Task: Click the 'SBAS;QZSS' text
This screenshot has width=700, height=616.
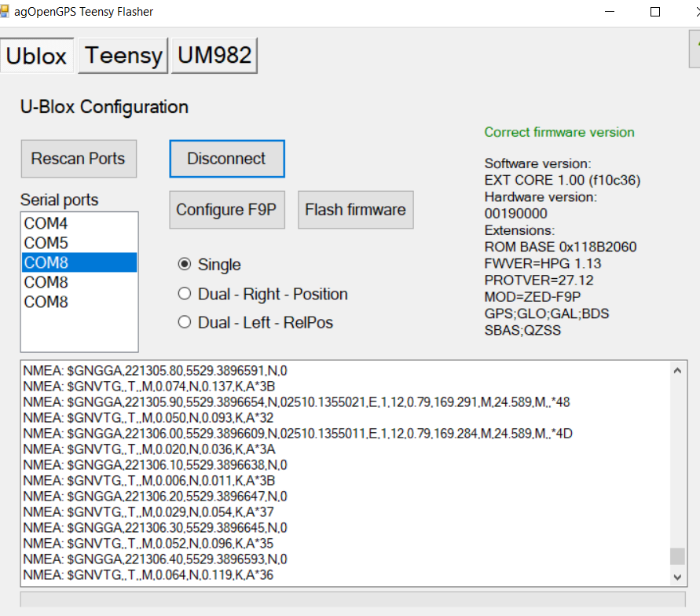Action: point(522,330)
